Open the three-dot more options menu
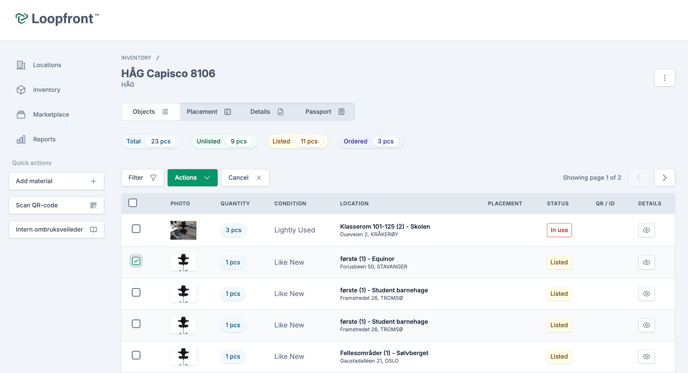Screen dimensions: 688x373 (664, 78)
